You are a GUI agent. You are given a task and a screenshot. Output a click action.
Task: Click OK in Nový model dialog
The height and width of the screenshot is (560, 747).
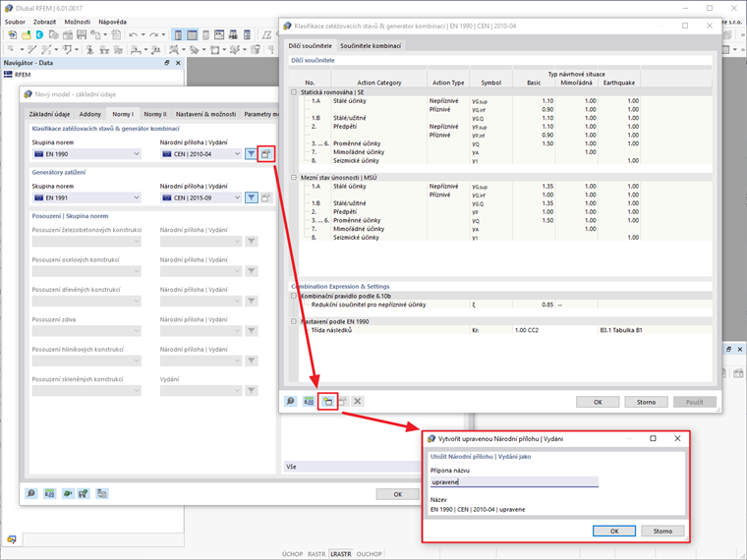coord(398,494)
